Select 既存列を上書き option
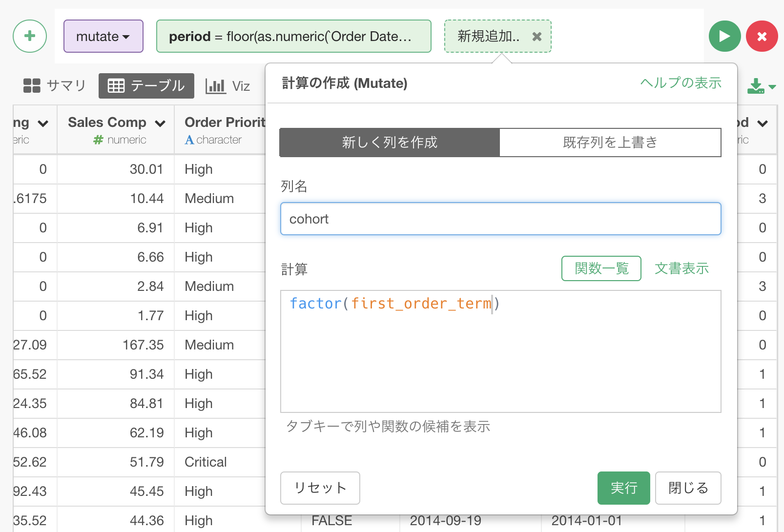This screenshot has width=784, height=532. (x=610, y=143)
